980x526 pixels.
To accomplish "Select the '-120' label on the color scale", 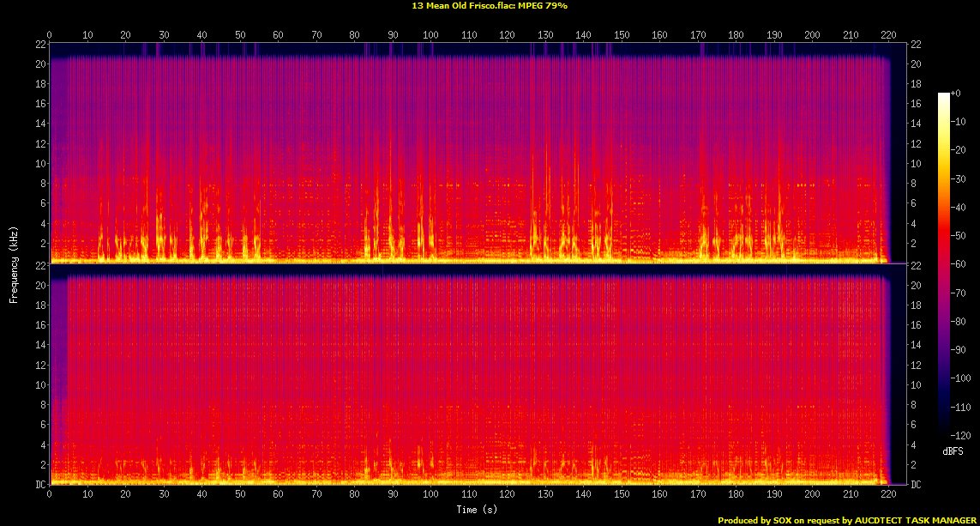I will 962,436.
